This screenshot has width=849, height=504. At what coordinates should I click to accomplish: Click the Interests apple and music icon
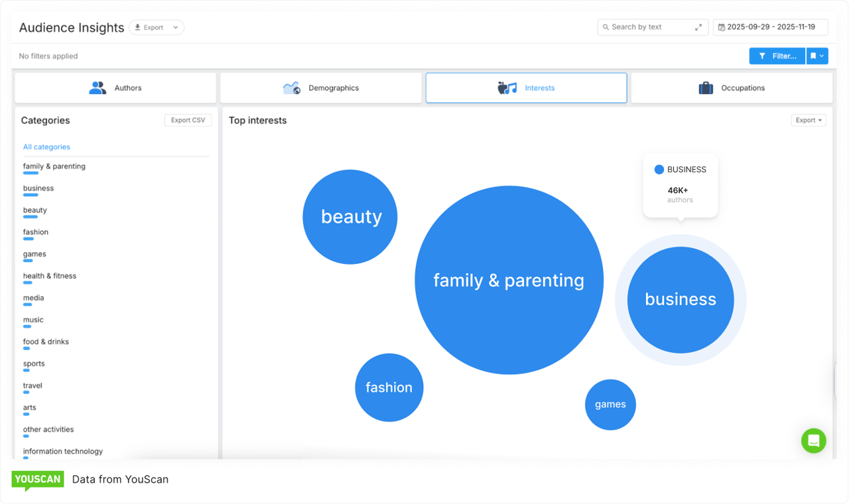click(507, 88)
